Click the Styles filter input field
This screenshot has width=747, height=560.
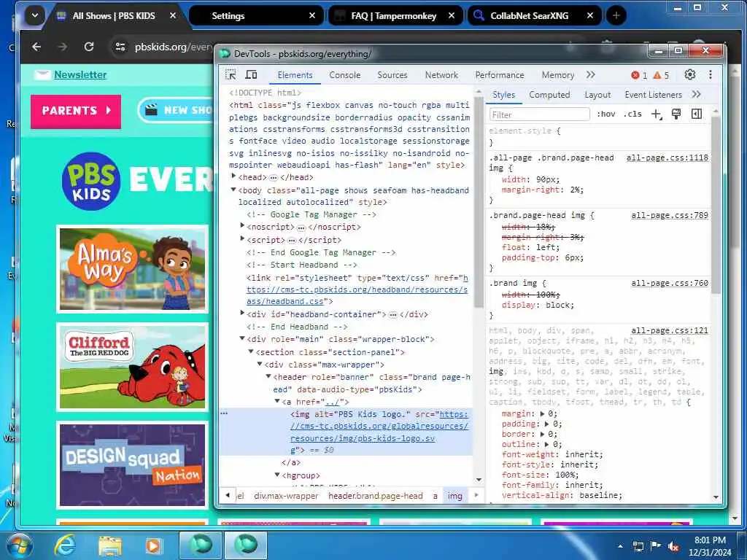tap(539, 114)
